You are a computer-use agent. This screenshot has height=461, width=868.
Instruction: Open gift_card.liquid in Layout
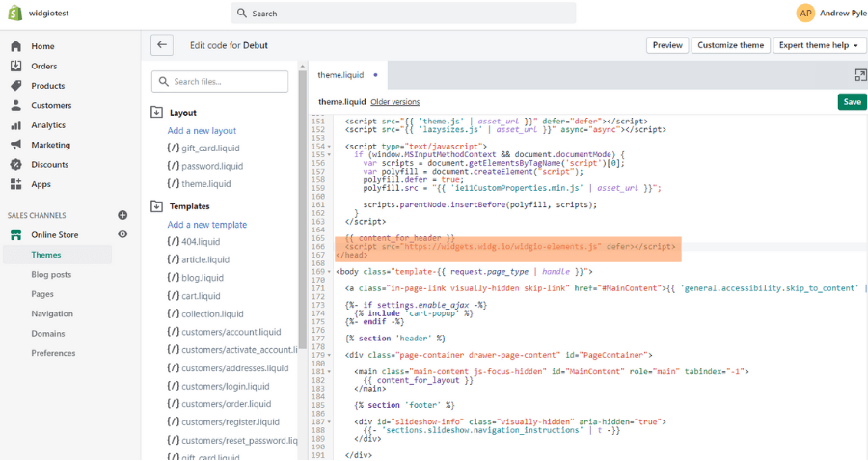[203, 149]
